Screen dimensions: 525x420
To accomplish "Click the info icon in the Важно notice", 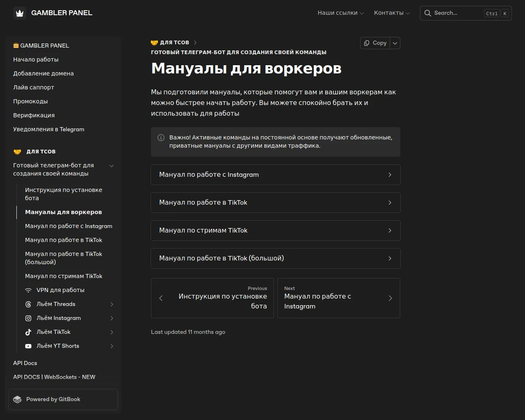I will tap(161, 138).
